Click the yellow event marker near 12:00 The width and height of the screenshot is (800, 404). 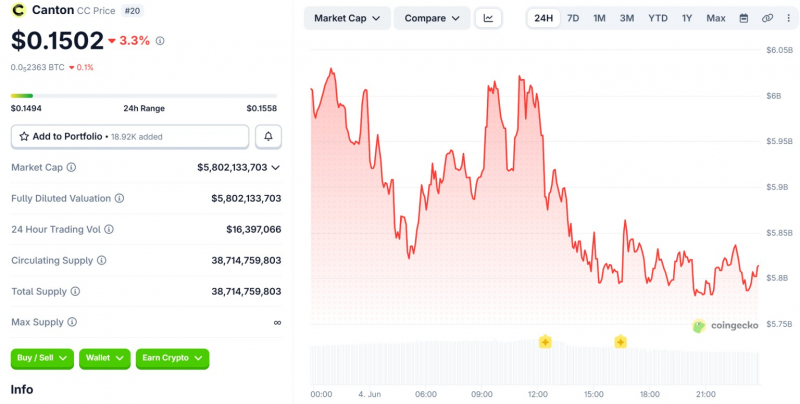(545, 342)
